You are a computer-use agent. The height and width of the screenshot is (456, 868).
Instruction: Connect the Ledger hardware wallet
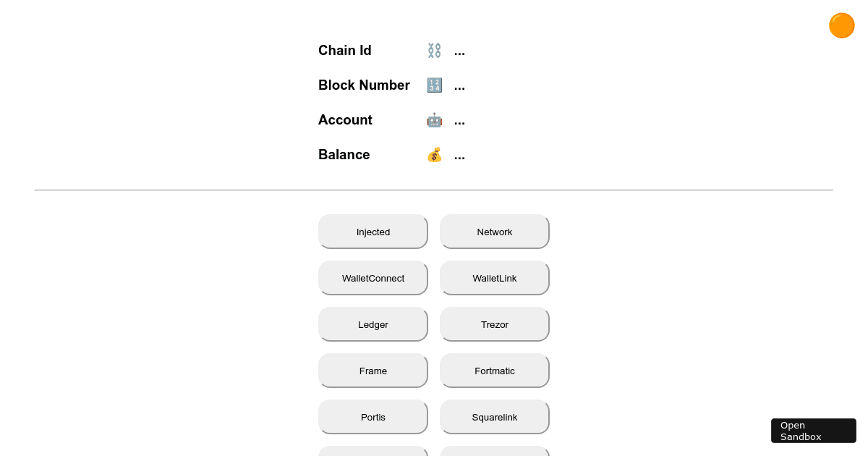[373, 324]
